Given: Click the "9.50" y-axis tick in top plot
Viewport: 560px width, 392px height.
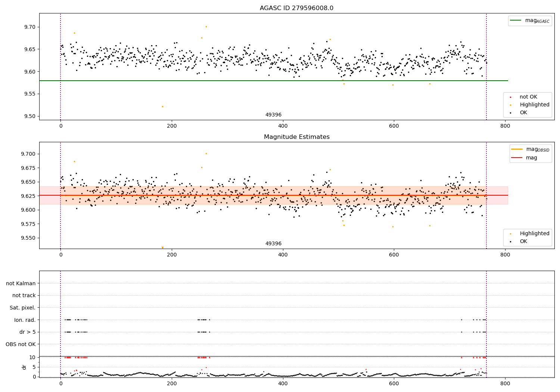Looking at the screenshot, I should (x=30, y=116).
